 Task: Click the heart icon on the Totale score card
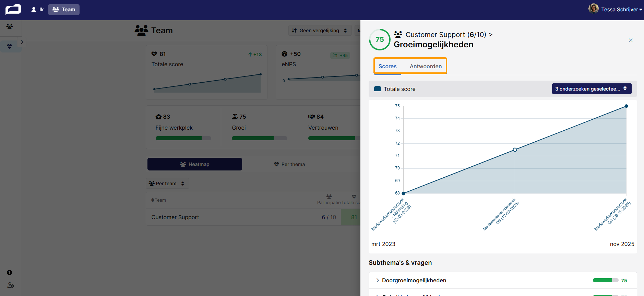[154, 54]
